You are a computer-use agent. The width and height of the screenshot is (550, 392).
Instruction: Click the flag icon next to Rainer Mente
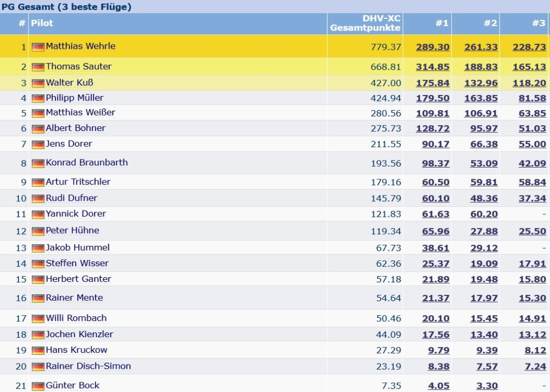point(38,298)
